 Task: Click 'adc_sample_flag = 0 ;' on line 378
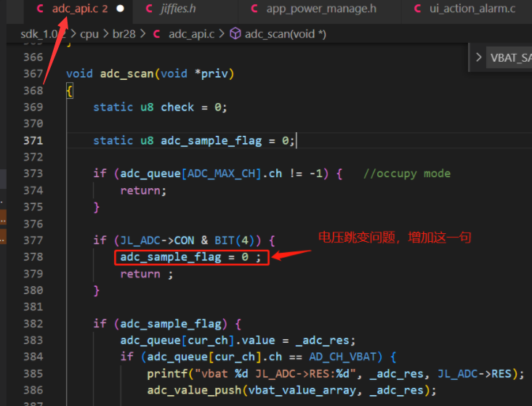[190, 257]
